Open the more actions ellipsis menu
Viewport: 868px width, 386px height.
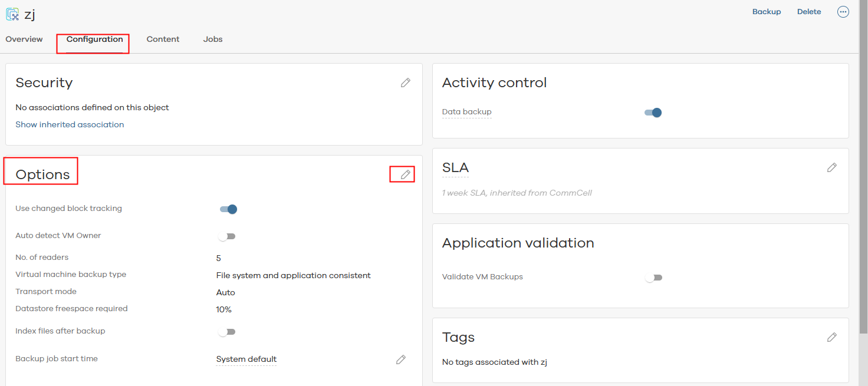(x=843, y=12)
